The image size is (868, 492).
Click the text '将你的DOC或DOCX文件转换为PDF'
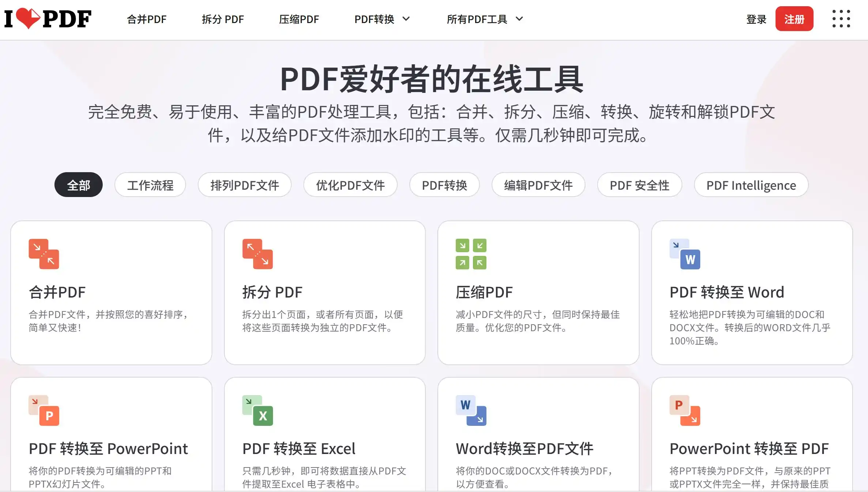click(532, 471)
